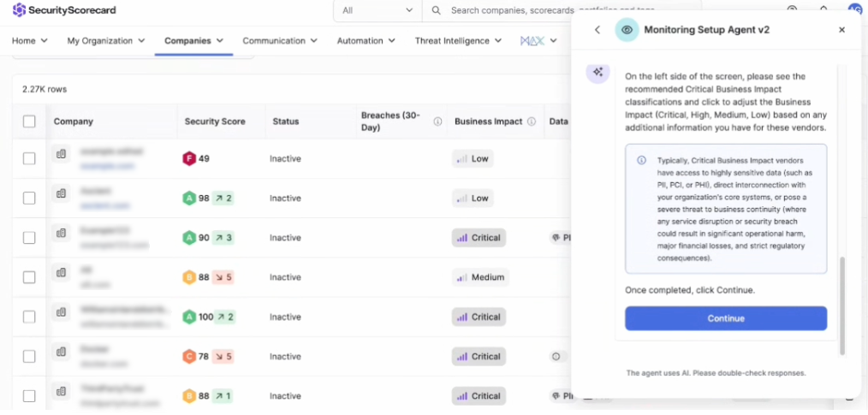Click the '2.27K rows' count text
868x415 pixels.
[45, 89]
